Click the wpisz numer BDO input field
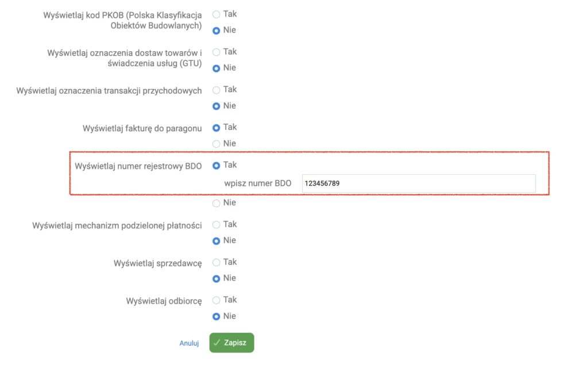This screenshot has height=368, width=588. (419, 183)
